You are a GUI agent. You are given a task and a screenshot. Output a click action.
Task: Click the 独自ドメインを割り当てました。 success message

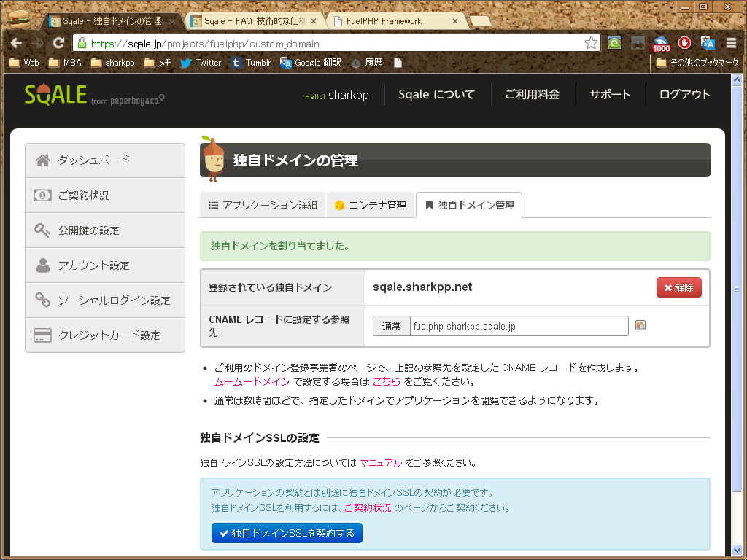point(455,246)
